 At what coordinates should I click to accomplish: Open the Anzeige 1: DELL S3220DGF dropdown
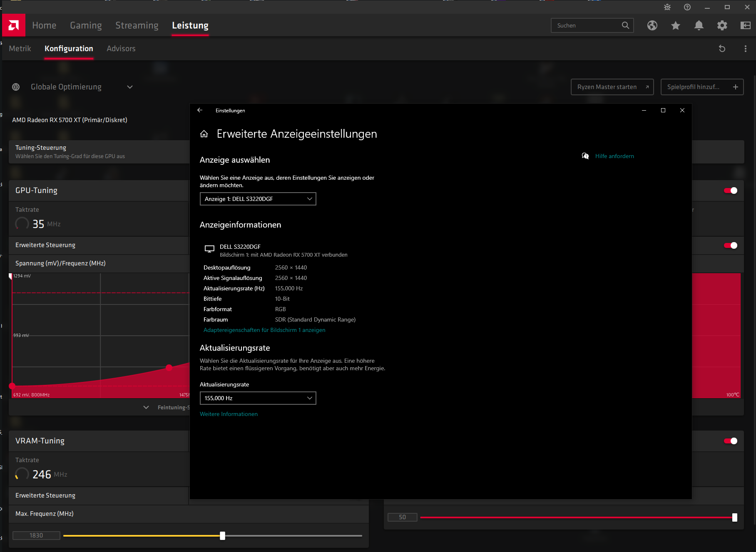tap(258, 199)
